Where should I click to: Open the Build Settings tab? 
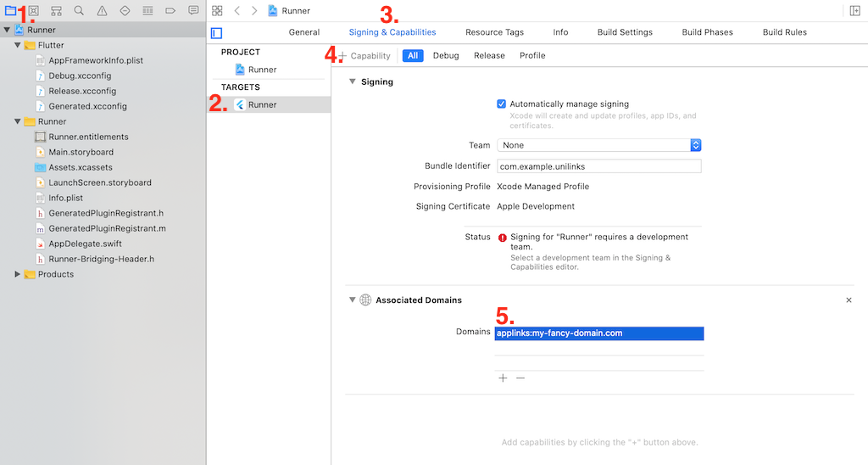[625, 32]
